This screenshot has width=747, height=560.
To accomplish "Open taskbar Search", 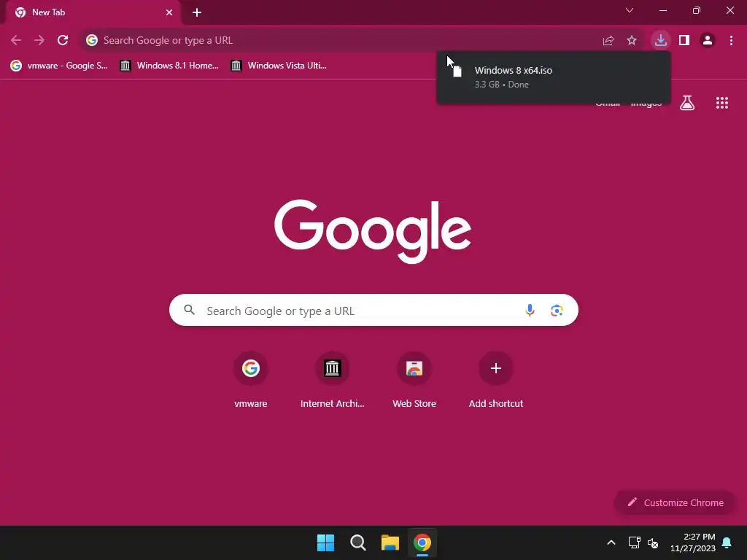I will pos(357,542).
